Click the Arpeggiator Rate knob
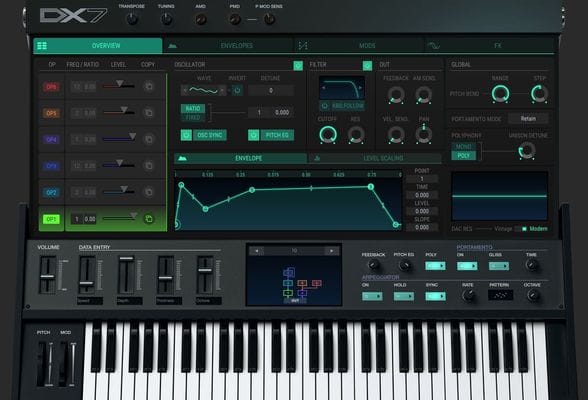The image size is (588, 400). pyautogui.click(x=468, y=295)
